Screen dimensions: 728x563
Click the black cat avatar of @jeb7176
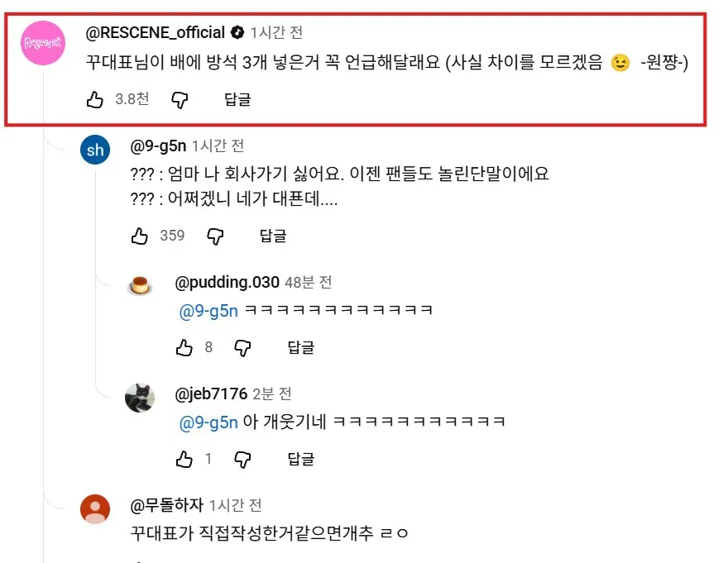[140, 398]
